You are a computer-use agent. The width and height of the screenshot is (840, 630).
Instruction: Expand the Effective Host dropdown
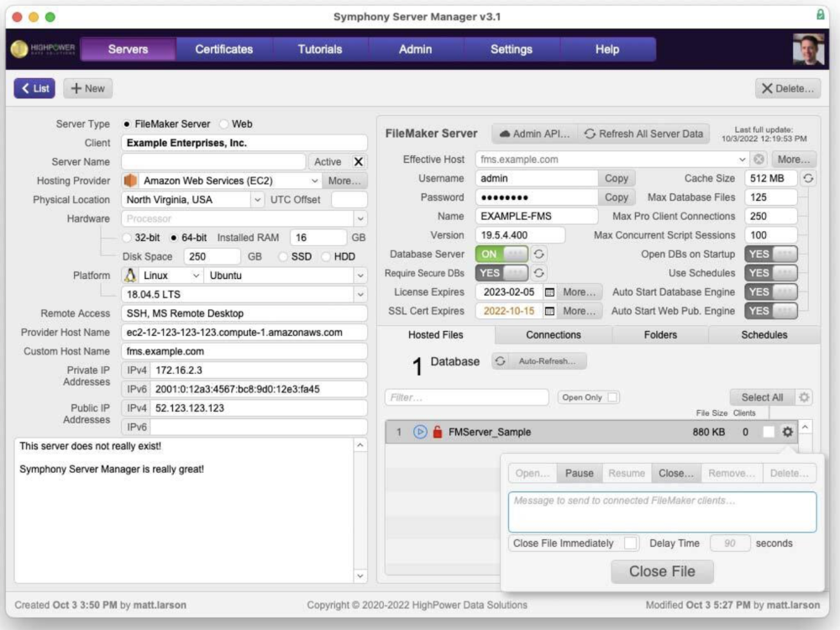(742, 160)
